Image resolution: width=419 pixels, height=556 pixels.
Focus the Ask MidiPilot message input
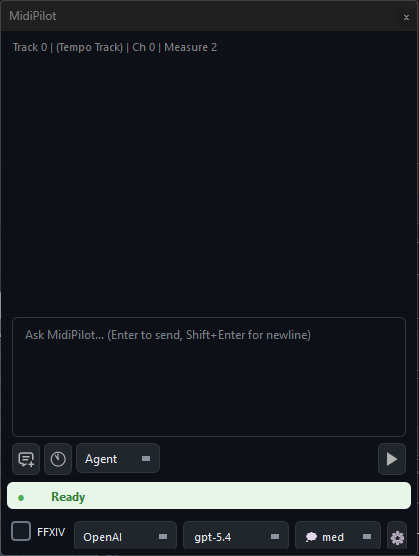(209, 377)
